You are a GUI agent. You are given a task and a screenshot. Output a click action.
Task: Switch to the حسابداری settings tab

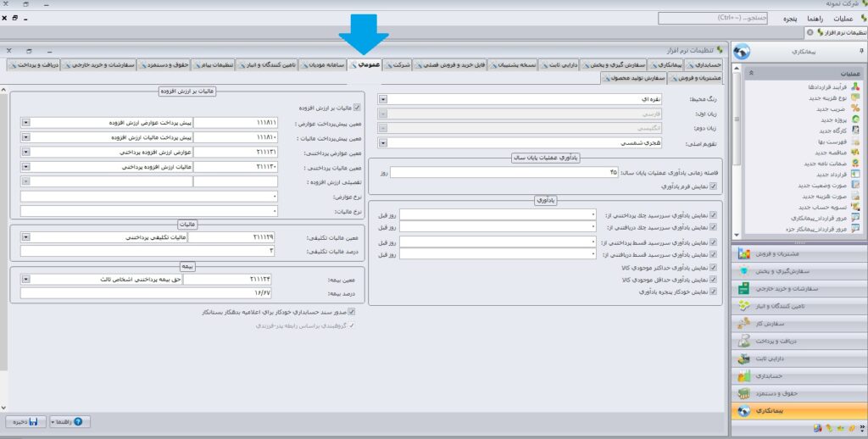(x=703, y=64)
